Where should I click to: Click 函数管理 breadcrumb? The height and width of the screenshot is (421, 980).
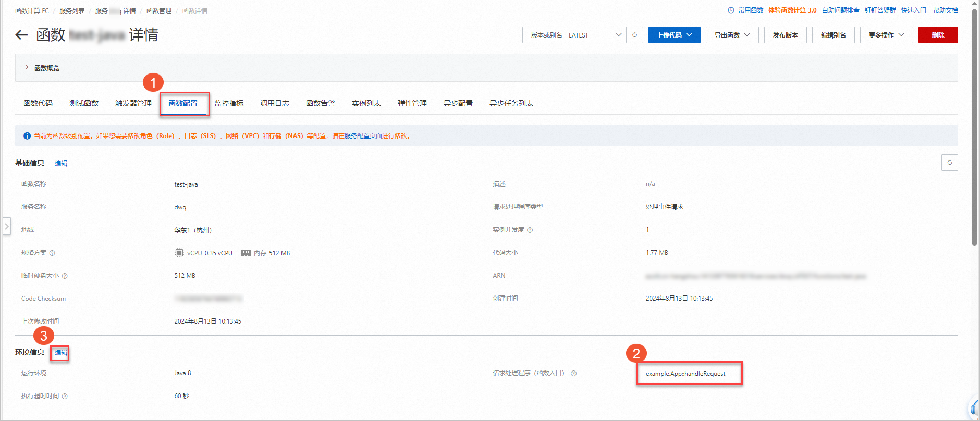pos(159,11)
